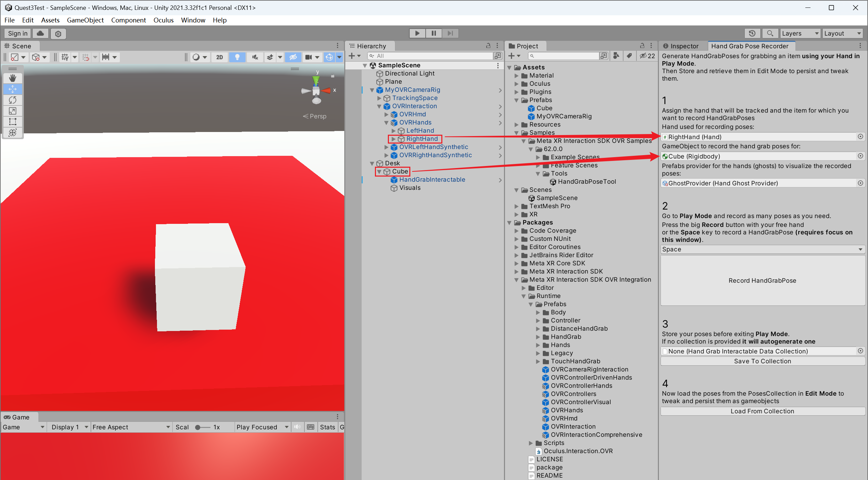868x480 pixels.
Task: Click the global search magnifier icon
Action: (770, 33)
